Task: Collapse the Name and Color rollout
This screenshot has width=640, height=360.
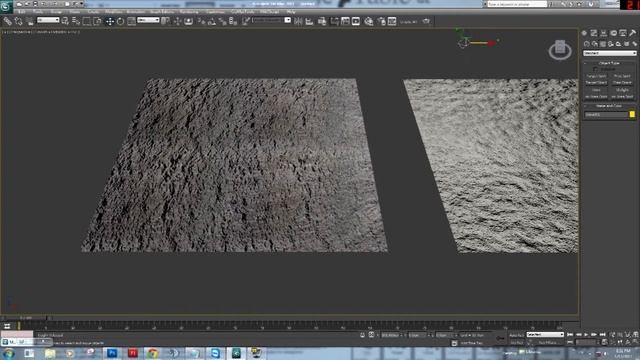Action: [609, 106]
